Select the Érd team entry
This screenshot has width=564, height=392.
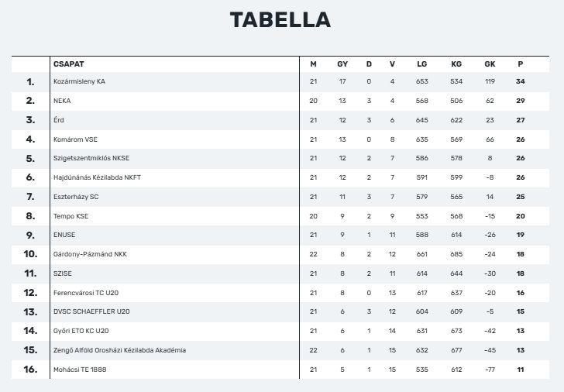(59, 120)
